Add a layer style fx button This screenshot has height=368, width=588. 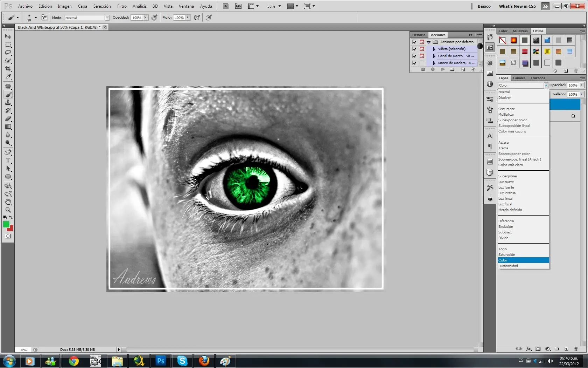click(x=528, y=349)
